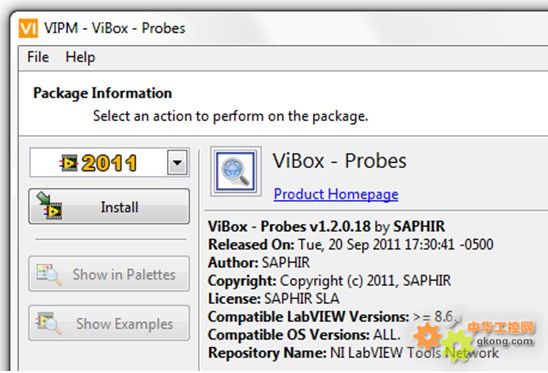Click the Package Information heading
The width and height of the screenshot is (548, 373).
point(102,93)
